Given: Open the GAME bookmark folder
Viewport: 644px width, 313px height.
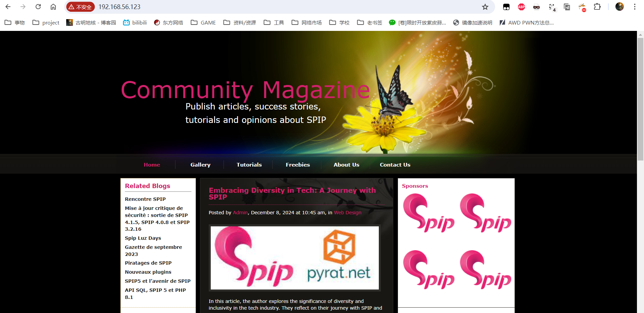Looking at the screenshot, I should click(203, 23).
